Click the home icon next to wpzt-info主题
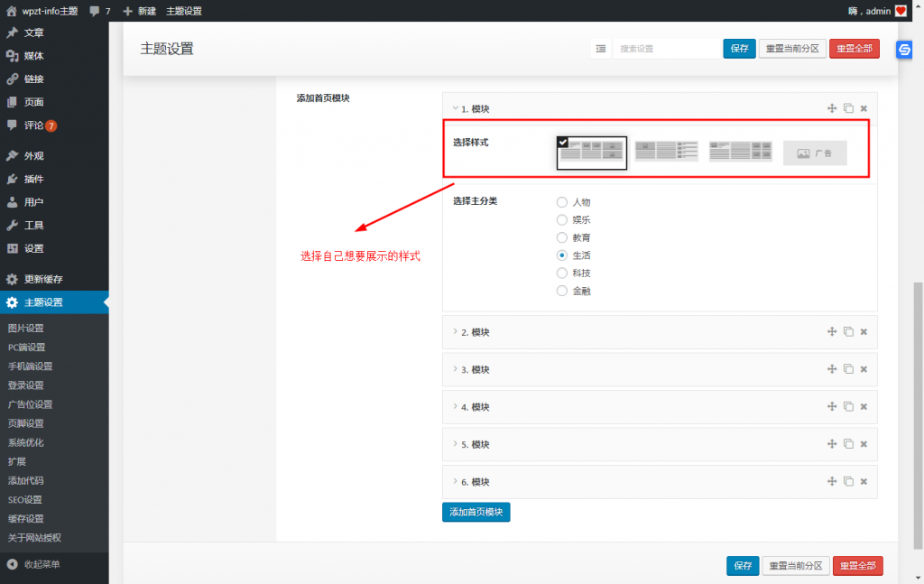 tap(11, 11)
